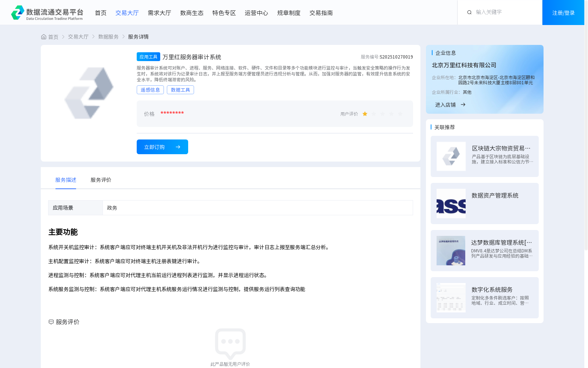Open 交易大厅 in top navigation

pos(127,13)
